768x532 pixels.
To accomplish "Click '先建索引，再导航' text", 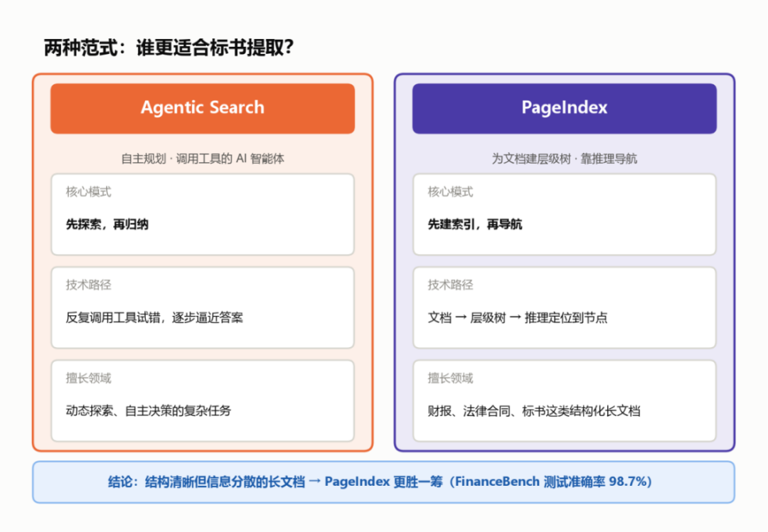I will (474, 224).
